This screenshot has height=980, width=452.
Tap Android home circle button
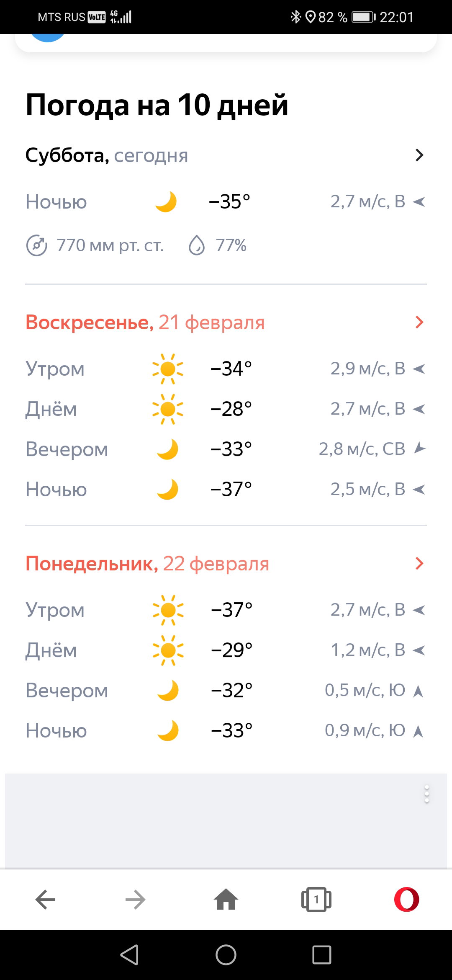pyautogui.click(x=226, y=955)
